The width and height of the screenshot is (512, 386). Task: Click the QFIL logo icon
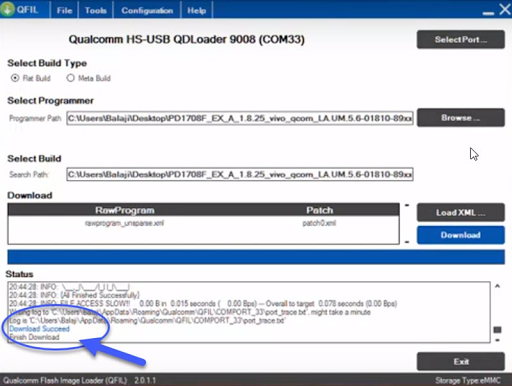[7, 9]
